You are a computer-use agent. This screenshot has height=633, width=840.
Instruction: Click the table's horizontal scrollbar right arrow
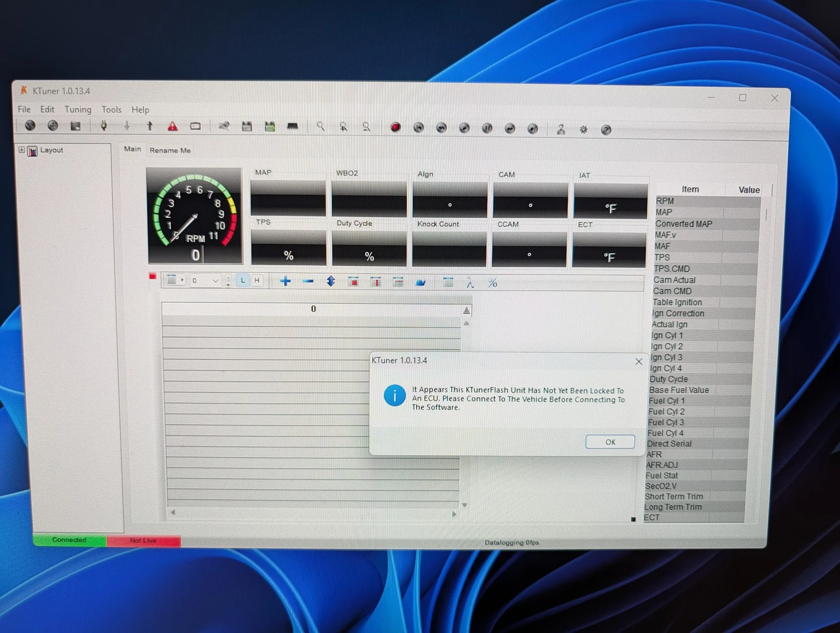454,514
